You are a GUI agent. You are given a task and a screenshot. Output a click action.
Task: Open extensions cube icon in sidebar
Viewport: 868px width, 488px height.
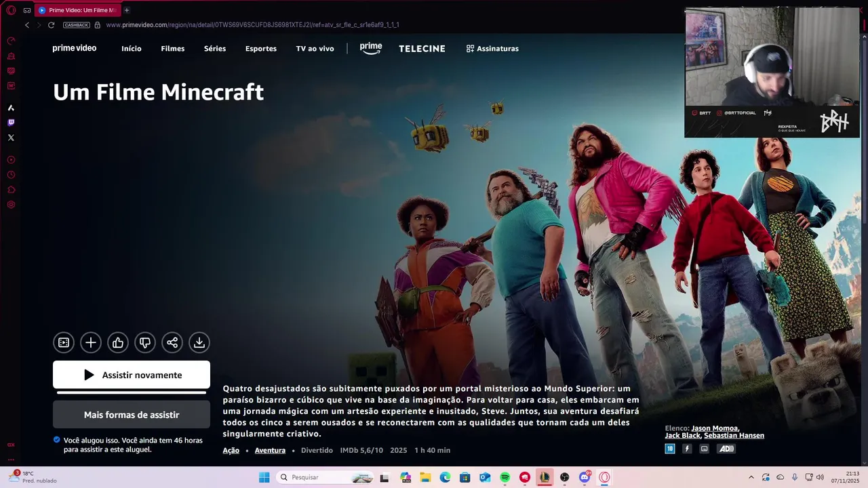click(x=11, y=190)
